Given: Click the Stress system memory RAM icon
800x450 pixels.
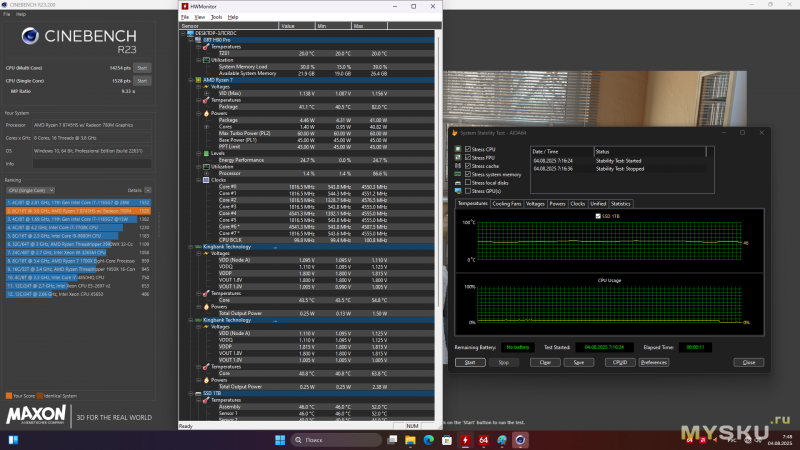Looking at the screenshot, I should coord(458,174).
